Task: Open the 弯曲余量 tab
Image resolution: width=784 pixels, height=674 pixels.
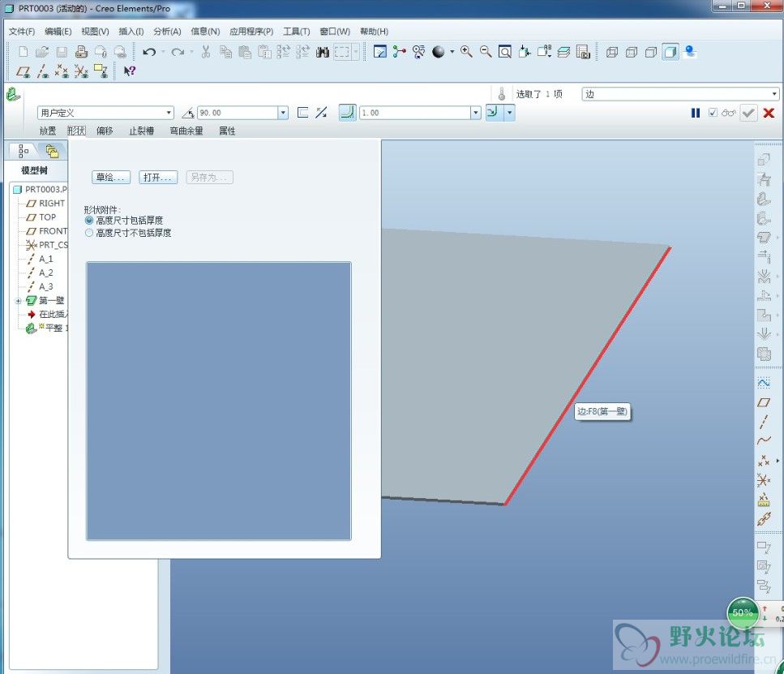Action: [x=186, y=131]
